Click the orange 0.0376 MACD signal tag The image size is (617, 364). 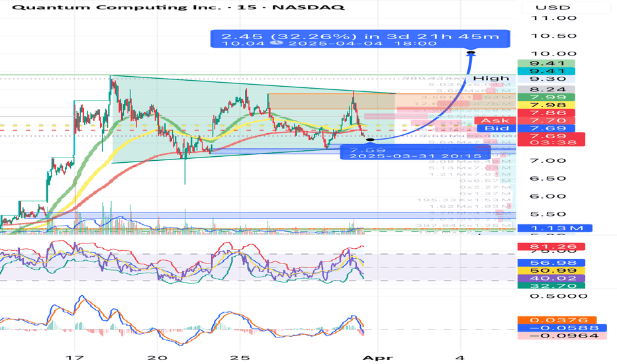click(557, 320)
